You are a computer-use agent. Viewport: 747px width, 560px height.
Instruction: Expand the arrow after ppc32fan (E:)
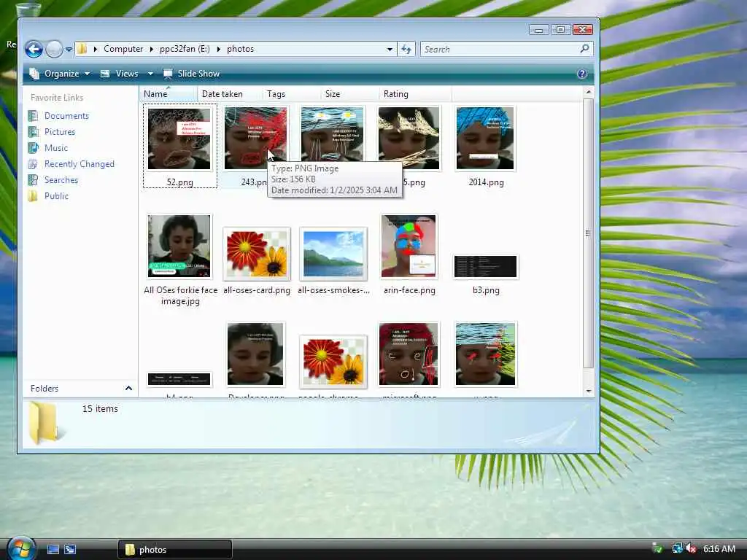pyautogui.click(x=219, y=49)
